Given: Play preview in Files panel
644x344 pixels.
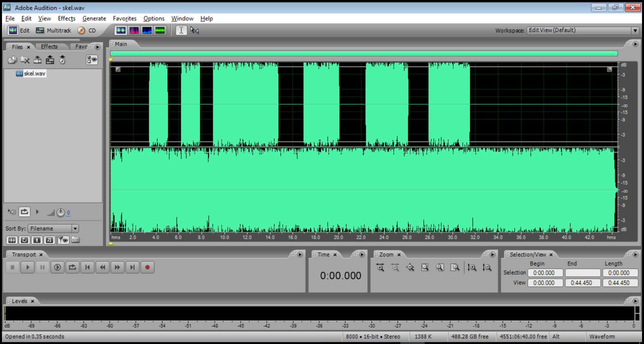Looking at the screenshot, I should 37,212.
